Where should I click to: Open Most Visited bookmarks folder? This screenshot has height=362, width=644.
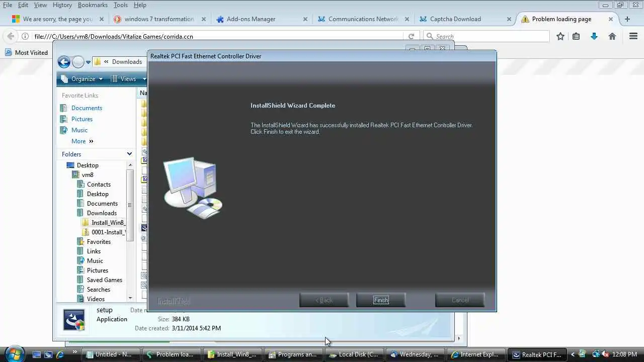click(x=27, y=52)
